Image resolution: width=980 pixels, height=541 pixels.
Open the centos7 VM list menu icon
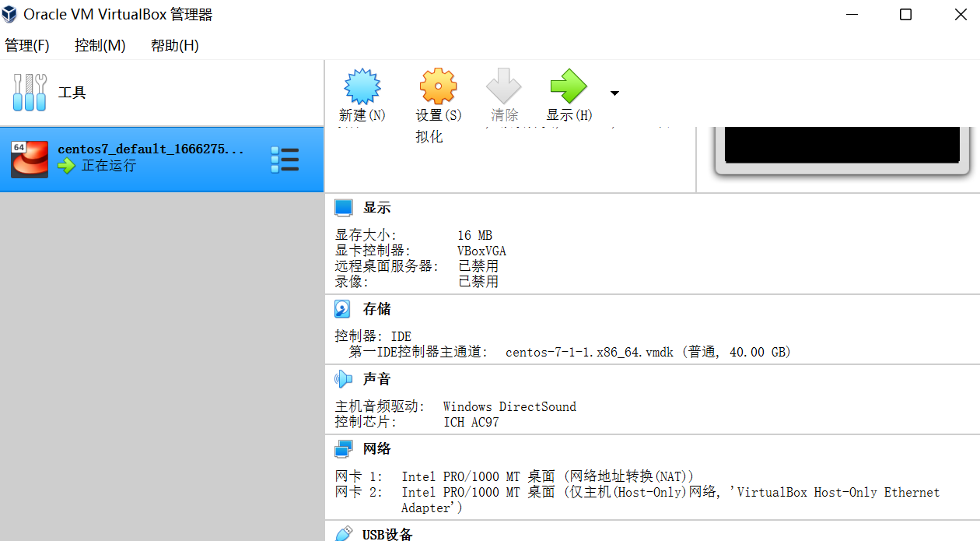tap(285, 159)
